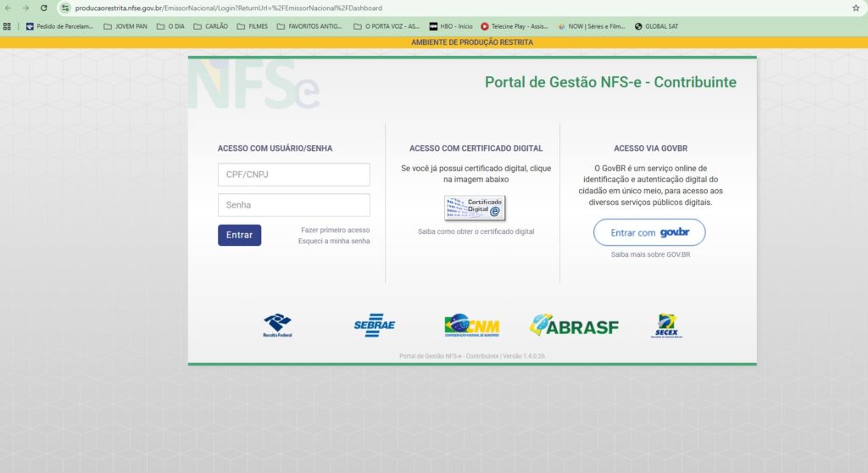Click into the Senha password field

click(293, 205)
